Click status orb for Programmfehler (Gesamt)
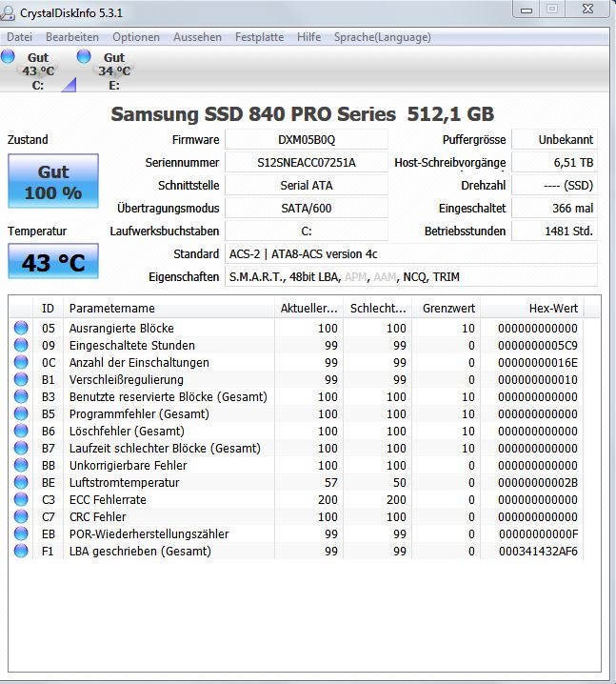This screenshot has width=616, height=684. pos(21,413)
